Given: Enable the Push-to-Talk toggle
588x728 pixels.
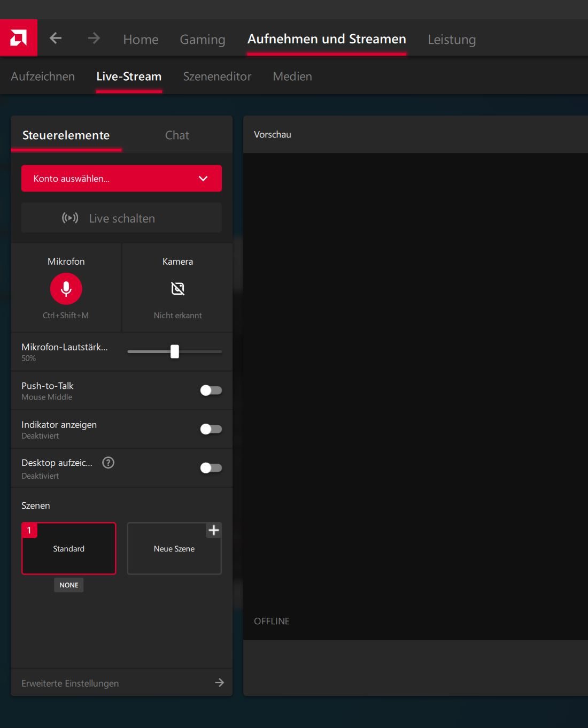Looking at the screenshot, I should click(x=211, y=390).
